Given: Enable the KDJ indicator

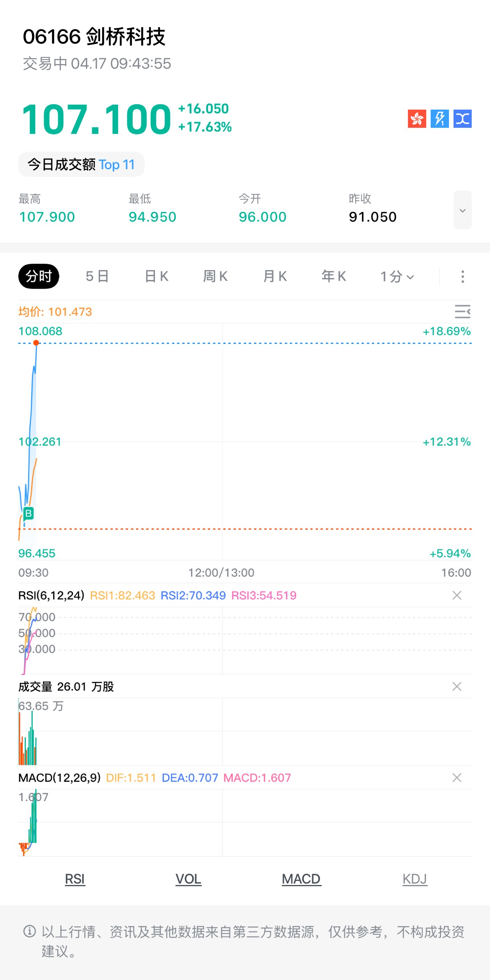Looking at the screenshot, I should pos(415,879).
